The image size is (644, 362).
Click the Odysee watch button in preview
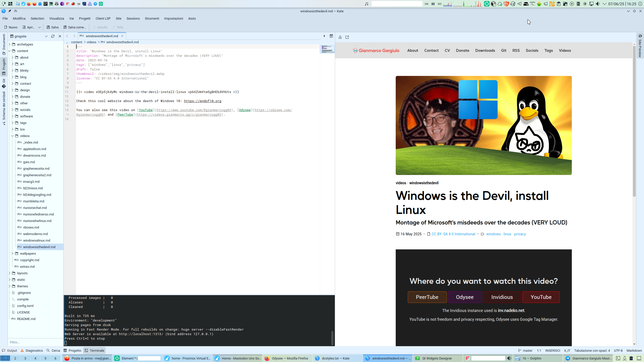click(x=465, y=297)
